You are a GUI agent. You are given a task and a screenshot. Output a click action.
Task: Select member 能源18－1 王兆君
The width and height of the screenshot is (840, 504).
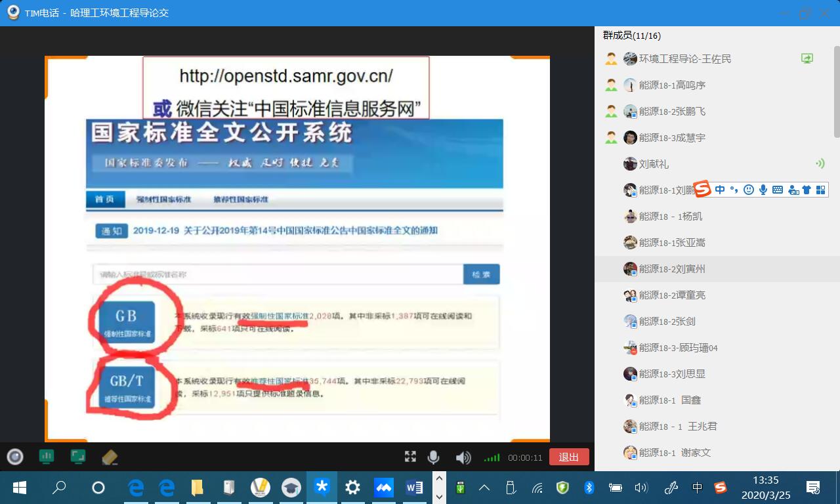tap(717, 426)
